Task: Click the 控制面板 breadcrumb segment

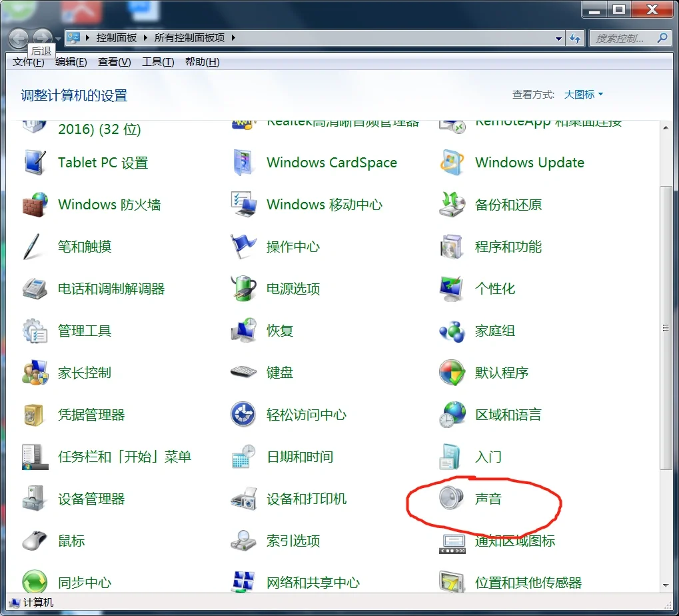Action: pyautogui.click(x=117, y=38)
